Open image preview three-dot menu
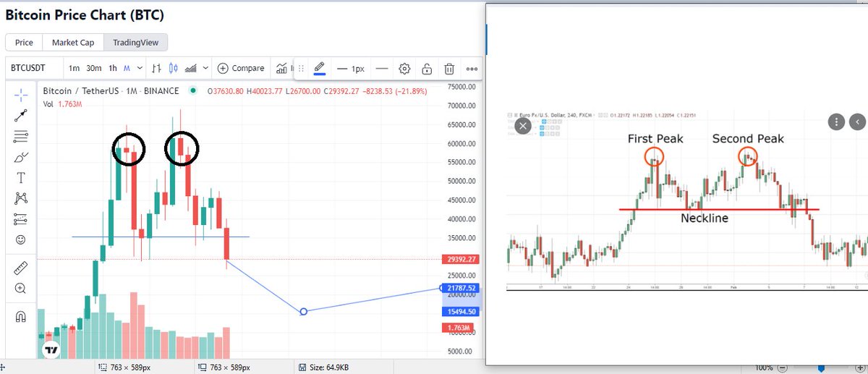Image resolution: width=868 pixels, height=374 pixels. 836,122
